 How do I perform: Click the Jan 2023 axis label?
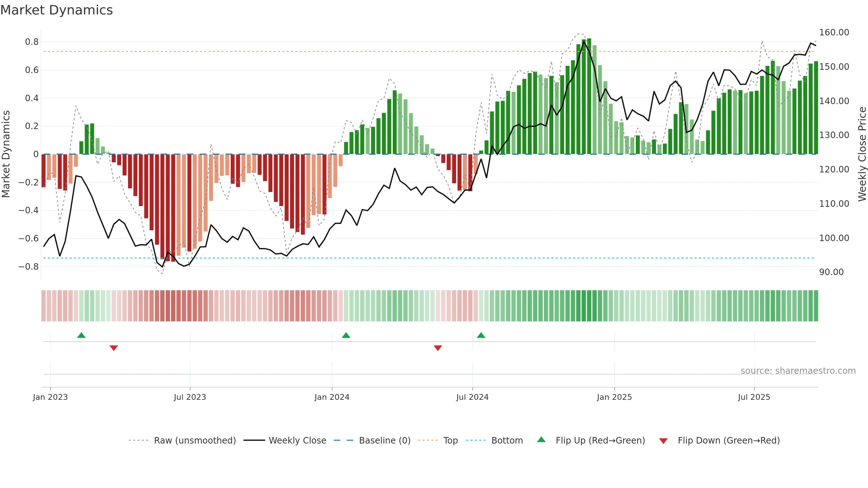coord(50,397)
